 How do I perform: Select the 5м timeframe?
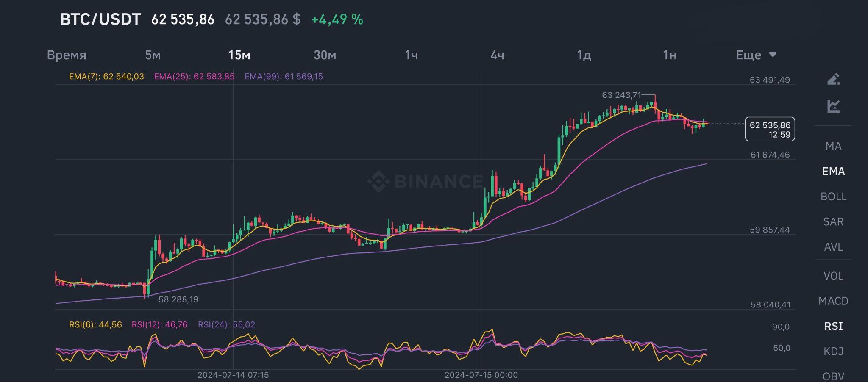[153, 55]
